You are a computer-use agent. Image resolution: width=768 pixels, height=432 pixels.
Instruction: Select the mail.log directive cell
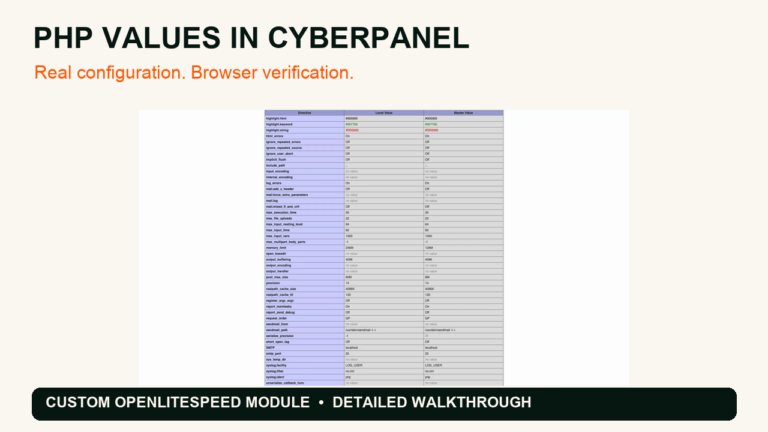(305, 201)
